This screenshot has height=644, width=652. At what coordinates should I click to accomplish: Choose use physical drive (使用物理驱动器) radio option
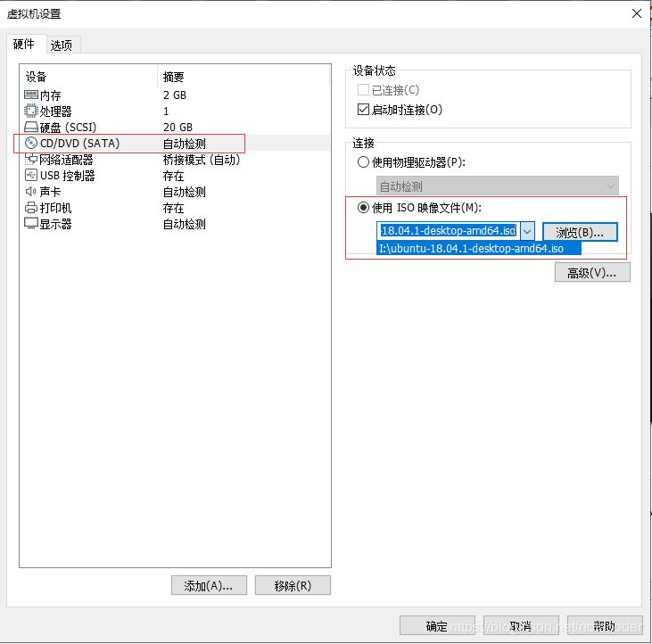(x=363, y=162)
